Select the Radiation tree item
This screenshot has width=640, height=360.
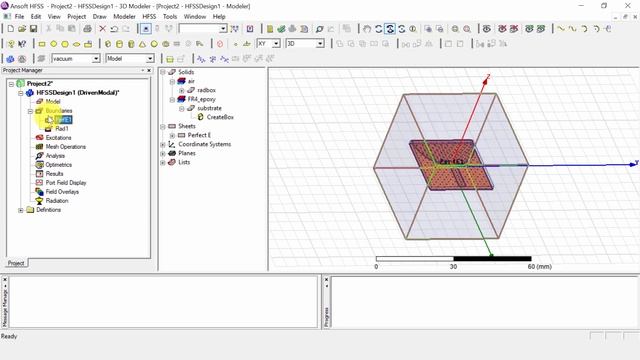[x=57, y=201]
